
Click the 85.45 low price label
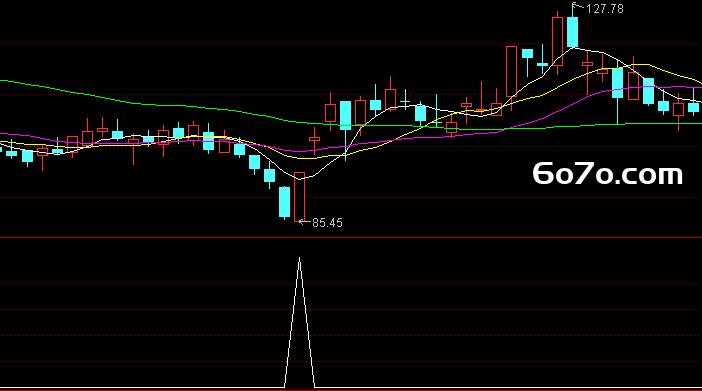pyautogui.click(x=327, y=223)
